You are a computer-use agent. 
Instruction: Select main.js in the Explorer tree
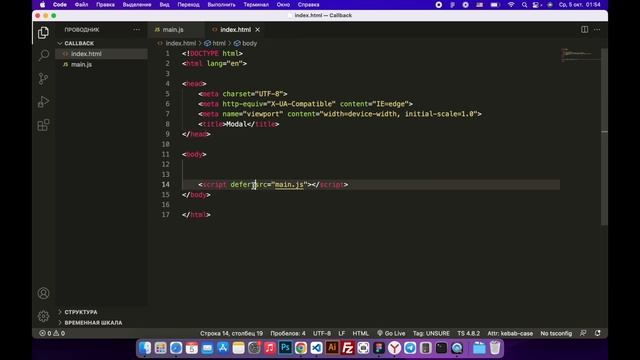(101, 64)
